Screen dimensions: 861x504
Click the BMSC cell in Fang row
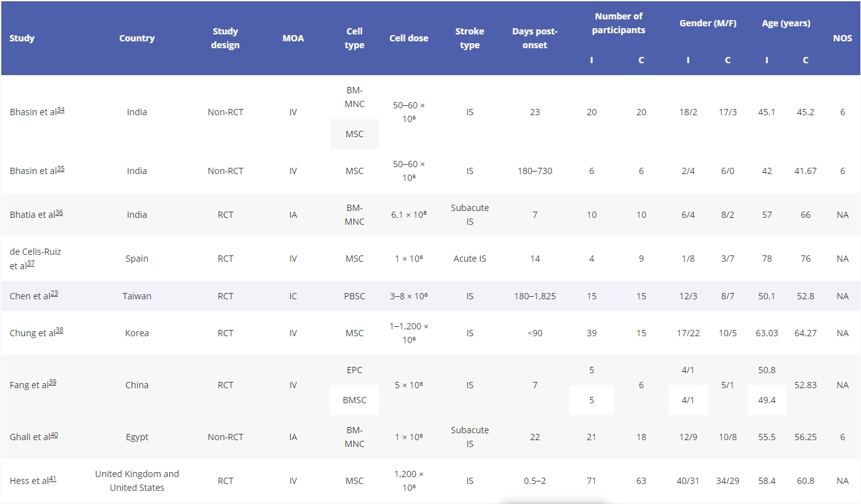(x=354, y=400)
